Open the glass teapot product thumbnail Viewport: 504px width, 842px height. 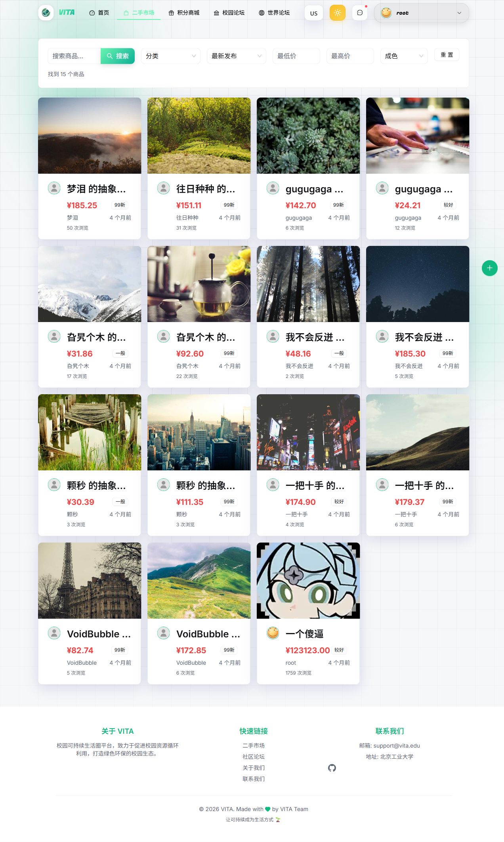pyautogui.click(x=199, y=284)
